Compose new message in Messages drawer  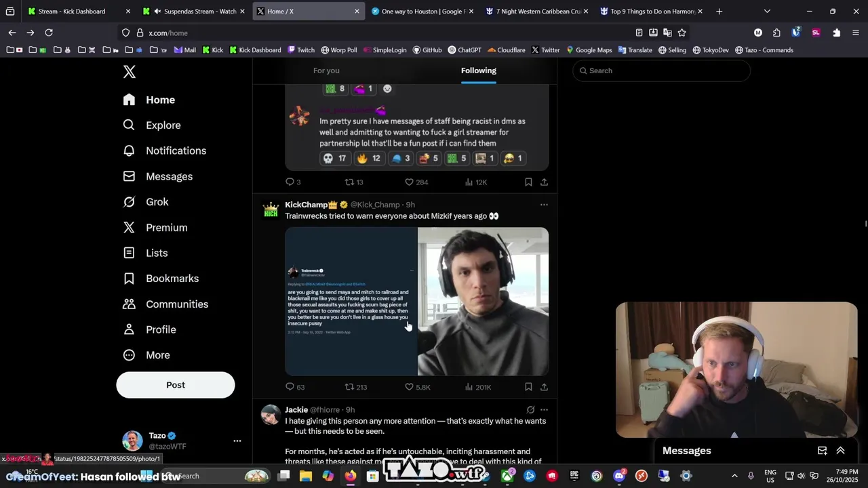point(823,451)
